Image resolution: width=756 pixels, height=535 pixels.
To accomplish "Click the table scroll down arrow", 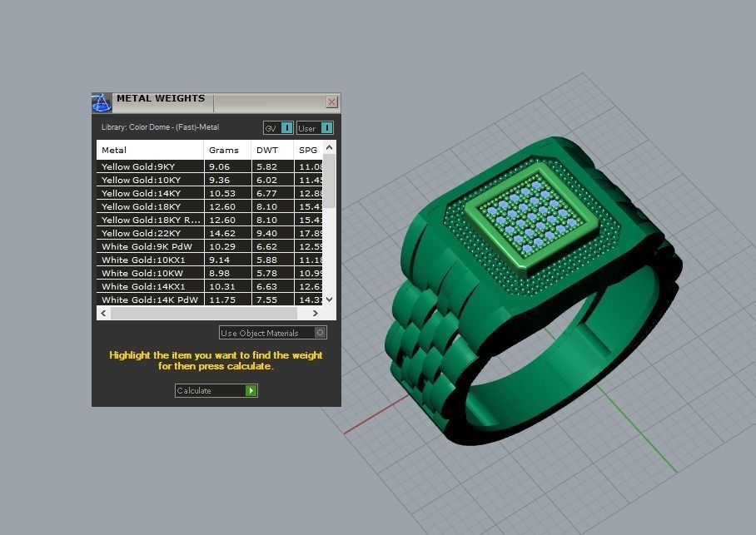I will [x=330, y=300].
